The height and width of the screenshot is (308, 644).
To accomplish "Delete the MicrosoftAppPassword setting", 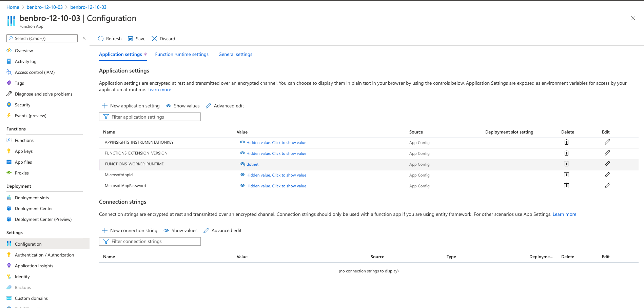I will click(566, 186).
